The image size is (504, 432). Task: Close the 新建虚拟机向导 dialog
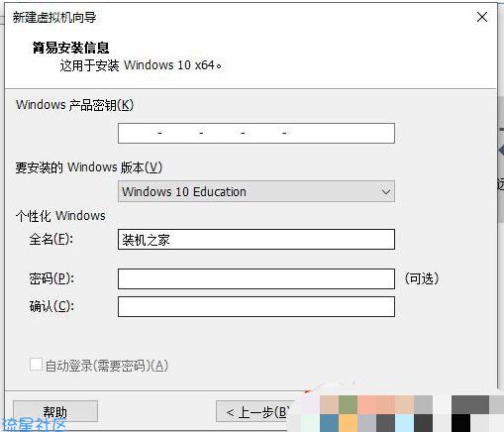pyautogui.click(x=482, y=17)
